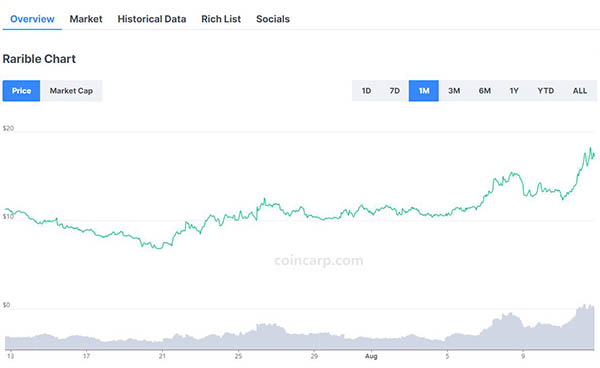Set chart range to 1D
The height and width of the screenshot is (368, 600).
tap(366, 91)
